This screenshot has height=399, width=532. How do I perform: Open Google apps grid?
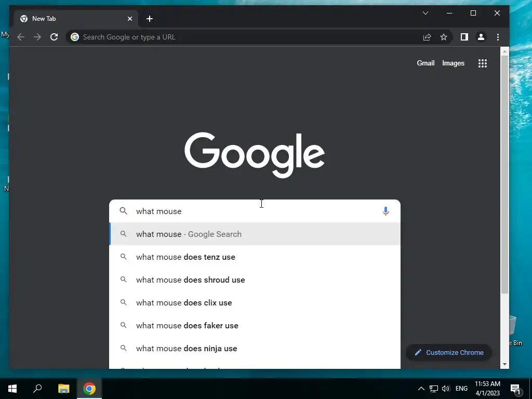tap(483, 63)
